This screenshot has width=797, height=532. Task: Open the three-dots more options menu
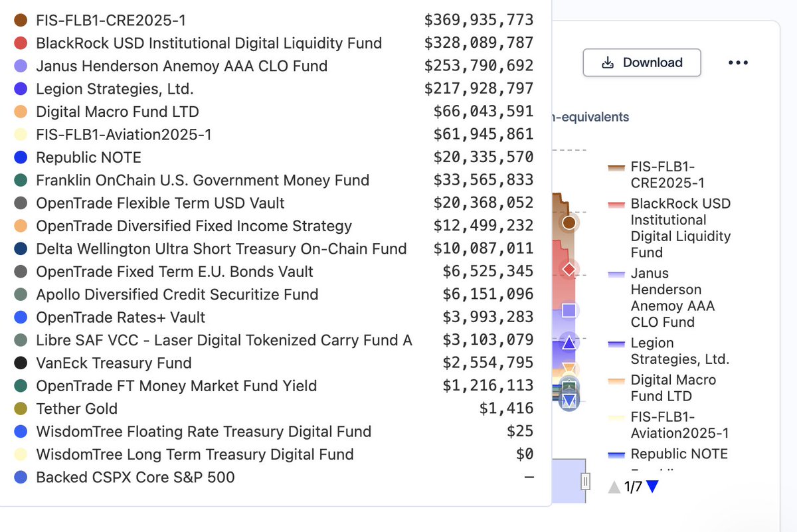[738, 62]
